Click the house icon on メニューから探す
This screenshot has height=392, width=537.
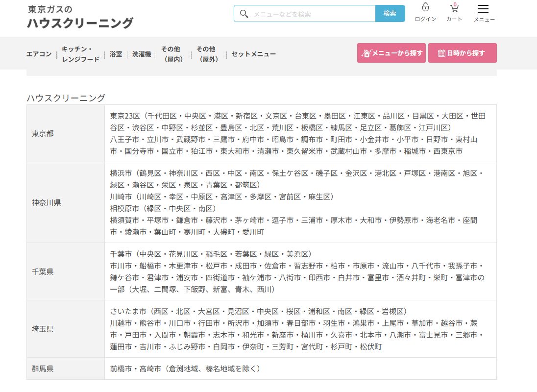[x=366, y=53]
